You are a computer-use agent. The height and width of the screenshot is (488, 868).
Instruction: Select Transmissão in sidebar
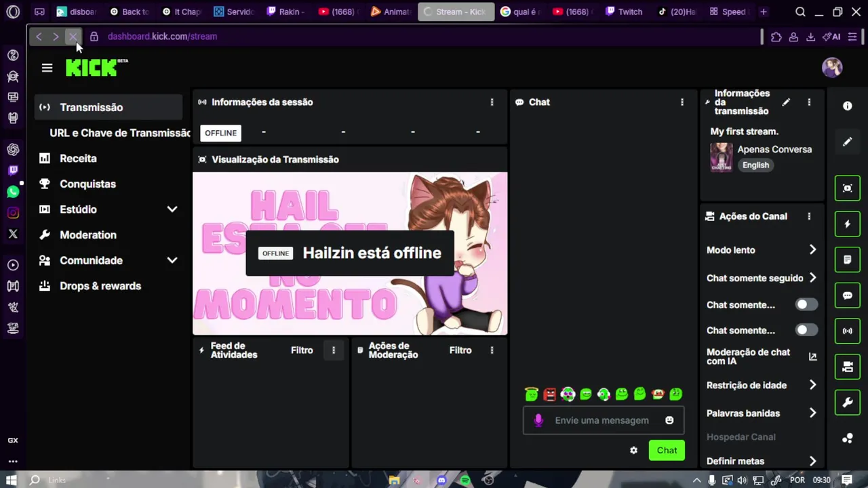(x=108, y=107)
